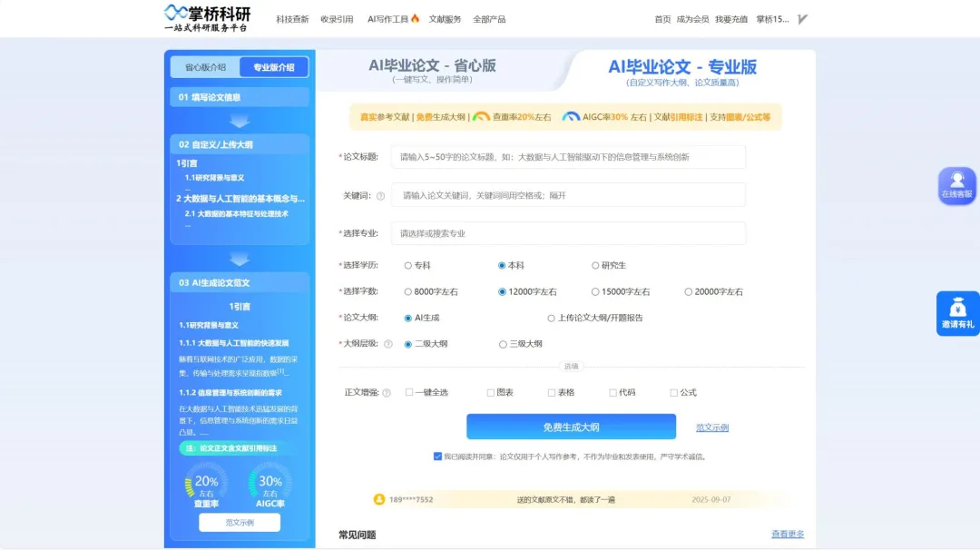980x550 pixels.
Task: Select the 研究生 education radio button
Action: tap(595, 266)
